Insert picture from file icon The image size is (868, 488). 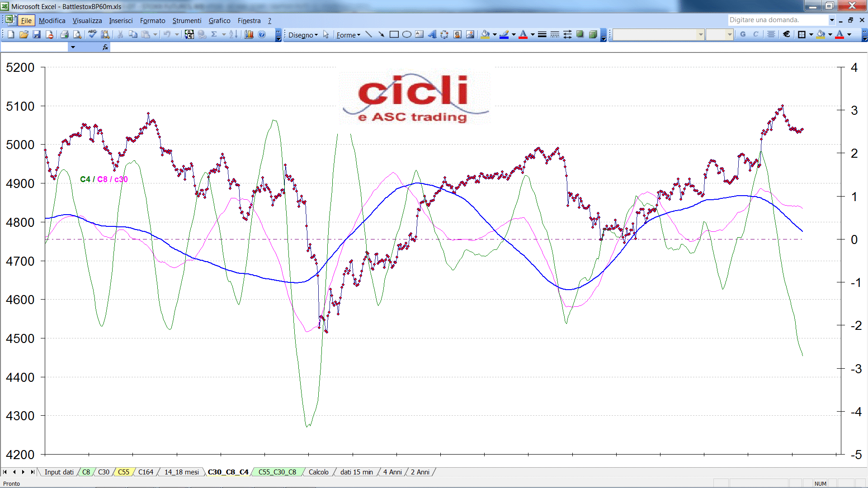coord(470,34)
